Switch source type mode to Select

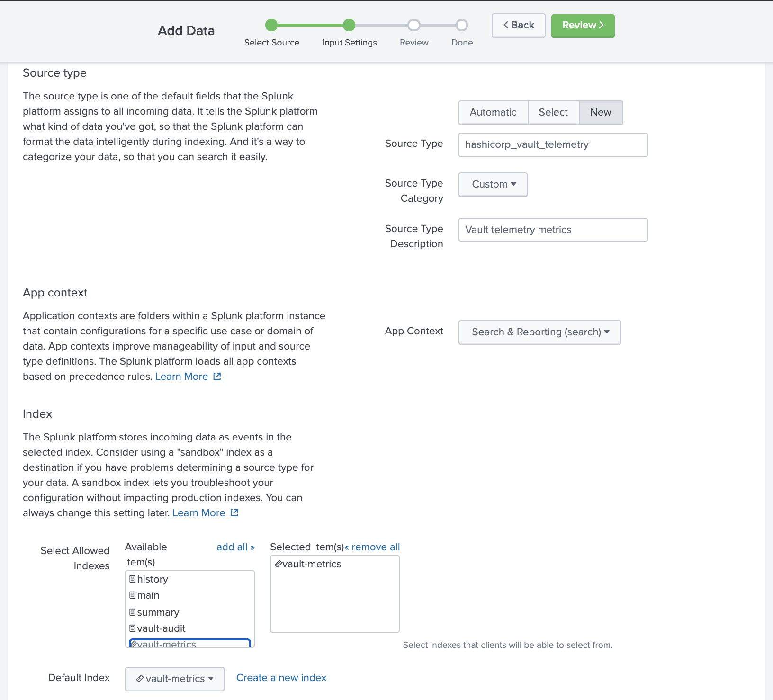point(553,112)
